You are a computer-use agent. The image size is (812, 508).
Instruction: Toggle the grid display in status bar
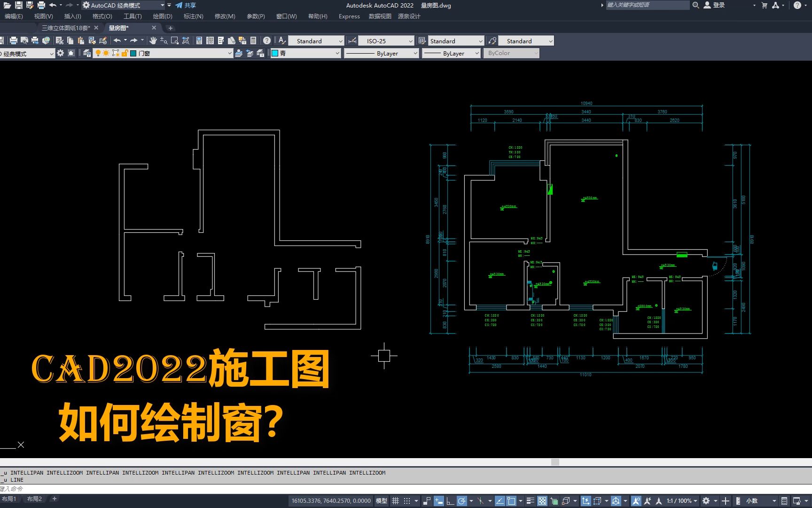[396, 501]
